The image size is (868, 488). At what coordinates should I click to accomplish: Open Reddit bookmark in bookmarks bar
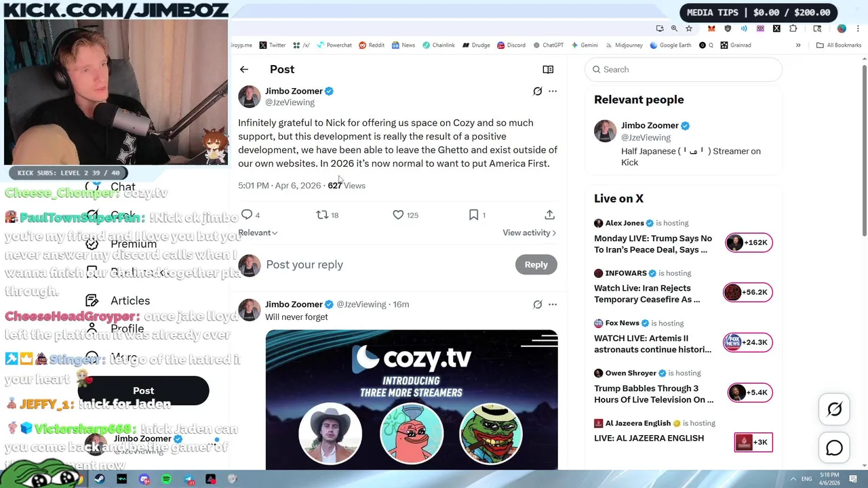click(372, 45)
